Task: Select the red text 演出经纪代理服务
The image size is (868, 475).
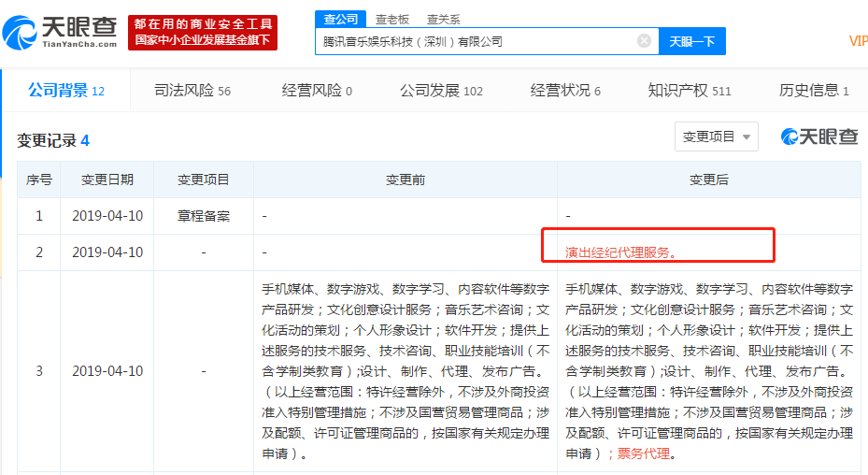Action: [620, 252]
